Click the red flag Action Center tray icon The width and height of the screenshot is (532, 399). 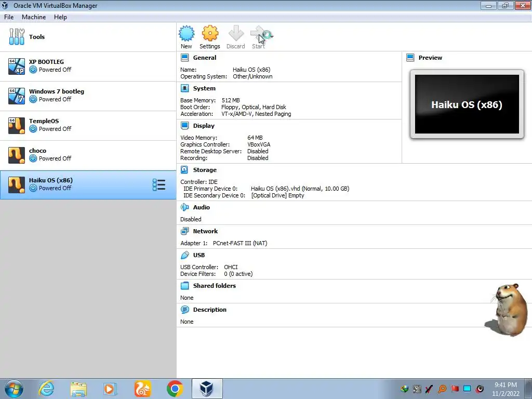(455, 389)
